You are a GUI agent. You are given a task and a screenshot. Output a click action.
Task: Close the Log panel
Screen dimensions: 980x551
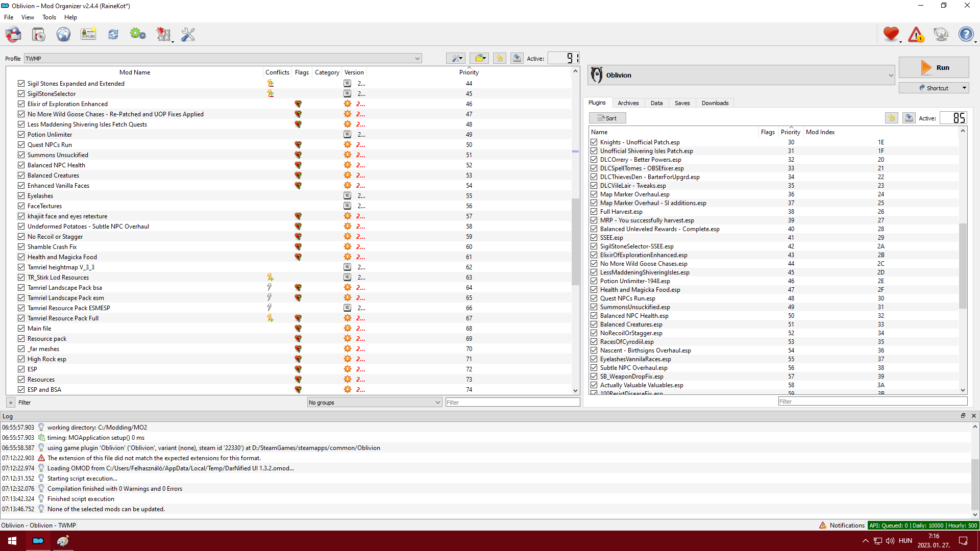pyautogui.click(x=973, y=416)
